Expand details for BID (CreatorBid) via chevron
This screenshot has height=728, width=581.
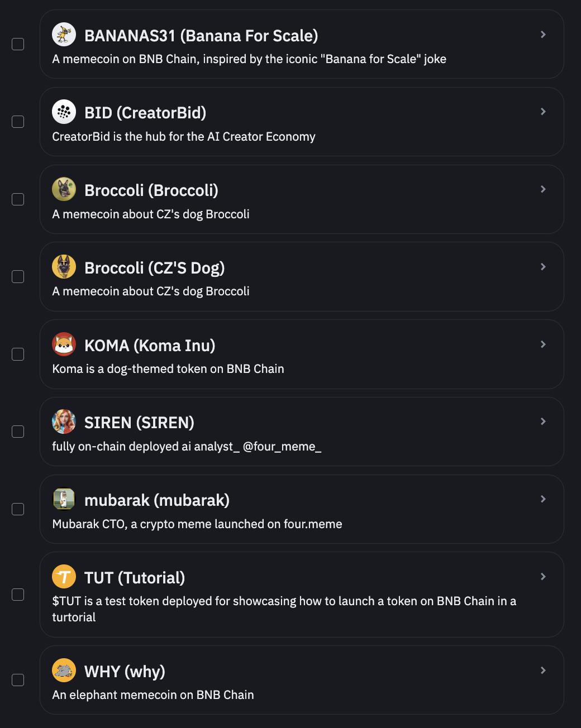tap(542, 111)
